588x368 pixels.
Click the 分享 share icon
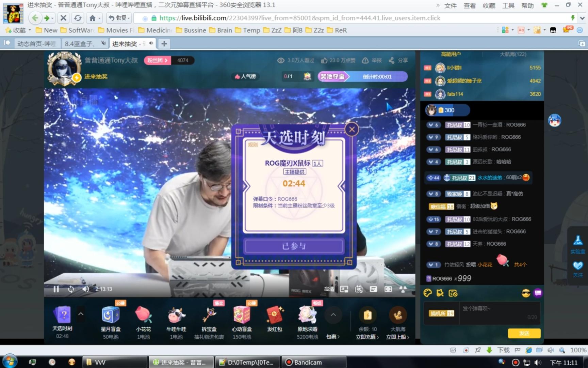[x=398, y=60]
